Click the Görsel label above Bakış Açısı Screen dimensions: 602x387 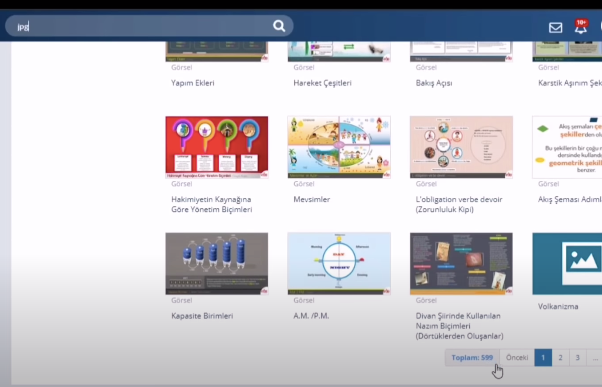426,68
